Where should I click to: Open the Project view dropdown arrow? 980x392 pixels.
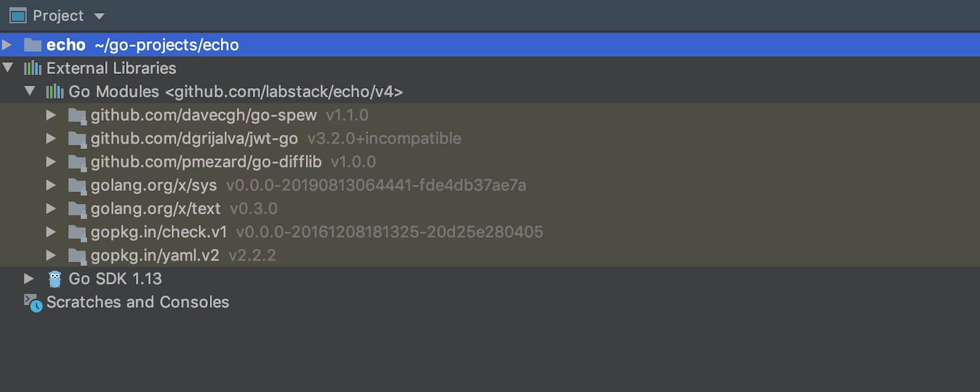pos(99,16)
